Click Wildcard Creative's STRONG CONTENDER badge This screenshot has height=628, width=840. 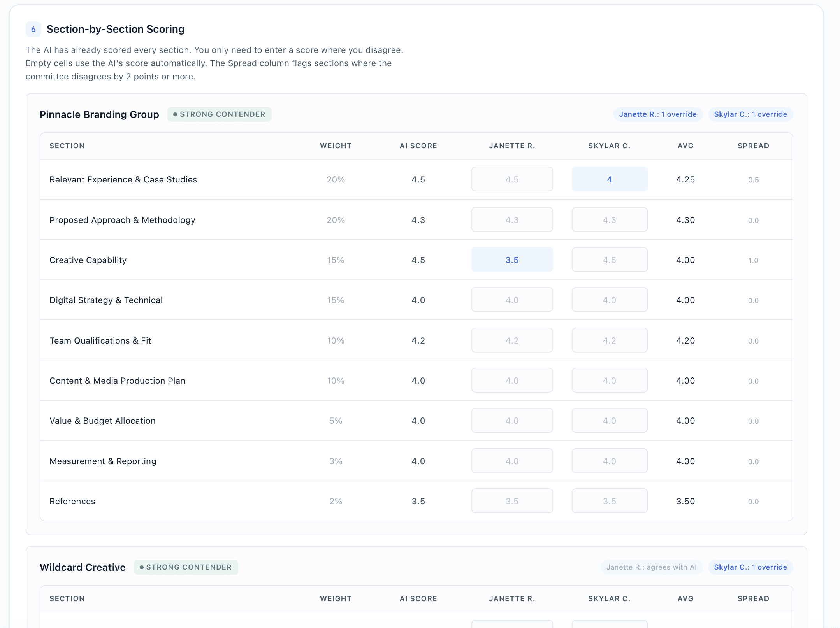186,567
